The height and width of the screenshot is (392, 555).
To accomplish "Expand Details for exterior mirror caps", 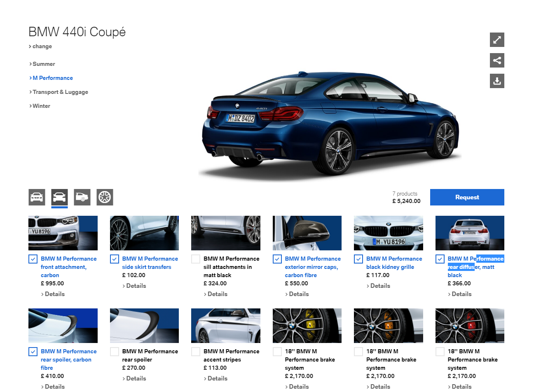I will (297, 294).
